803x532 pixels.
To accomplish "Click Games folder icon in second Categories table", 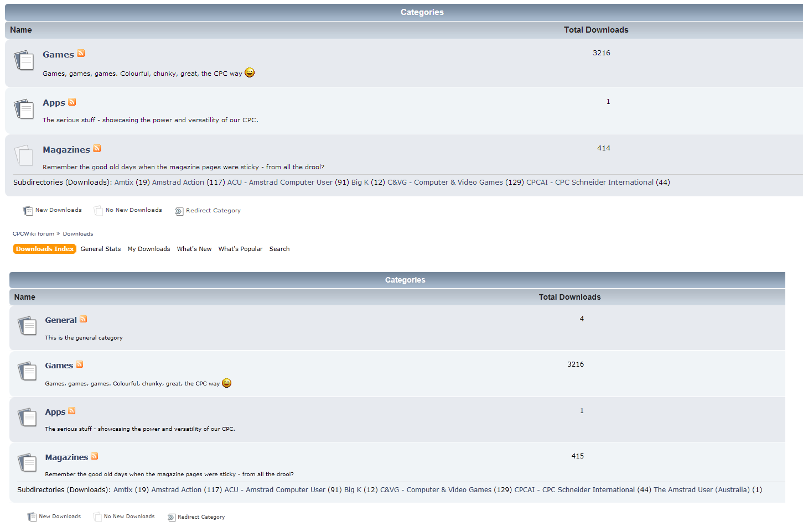I will click(27, 371).
